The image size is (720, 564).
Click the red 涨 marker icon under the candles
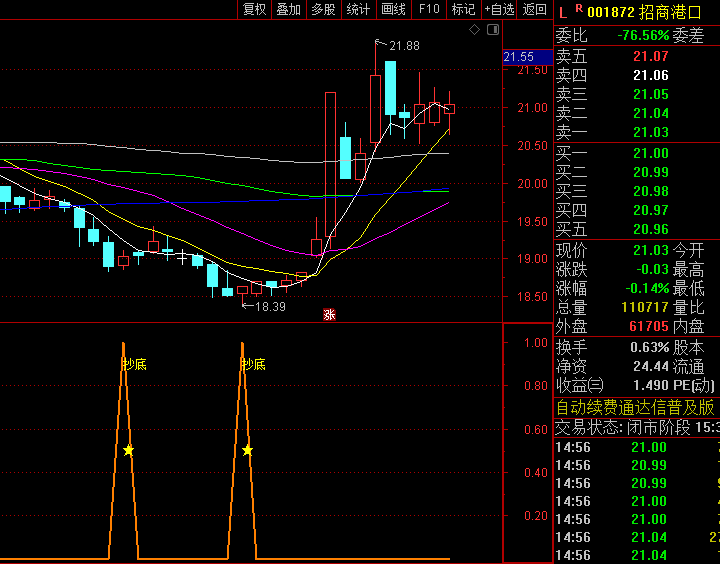(329, 315)
